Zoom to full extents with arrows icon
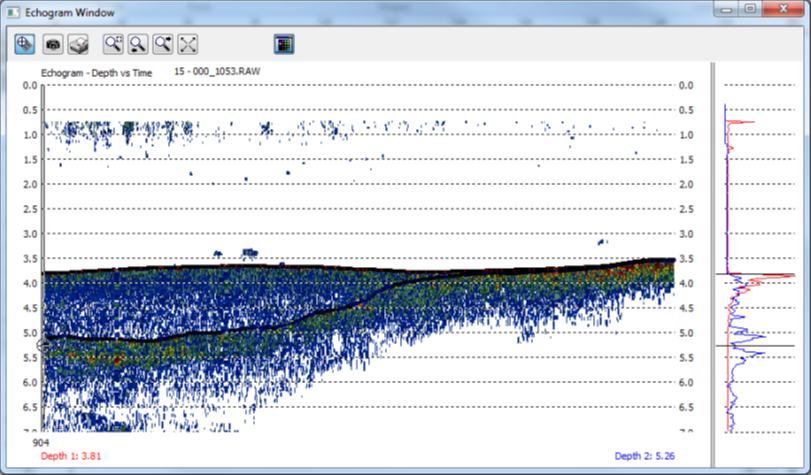This screenshot has height=475, width=811. point(188,44)
